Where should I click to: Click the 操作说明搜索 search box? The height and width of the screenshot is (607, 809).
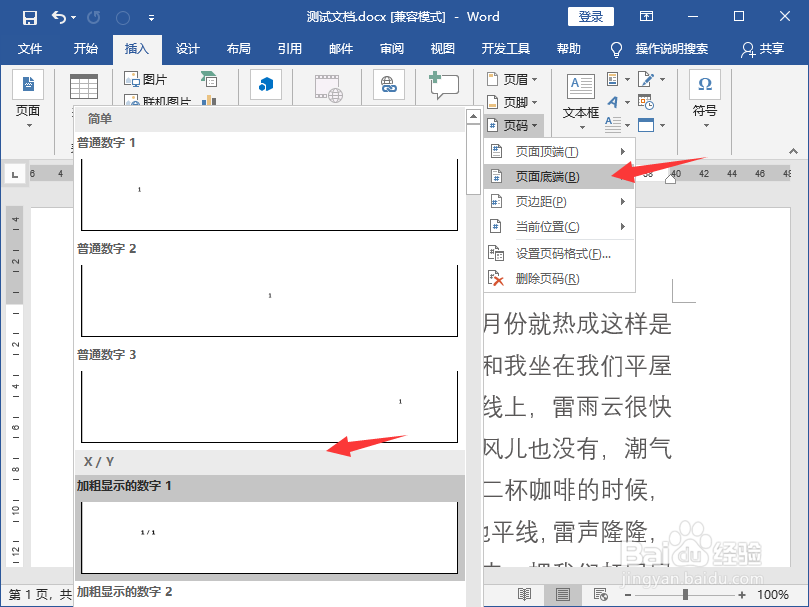point(671,49)
